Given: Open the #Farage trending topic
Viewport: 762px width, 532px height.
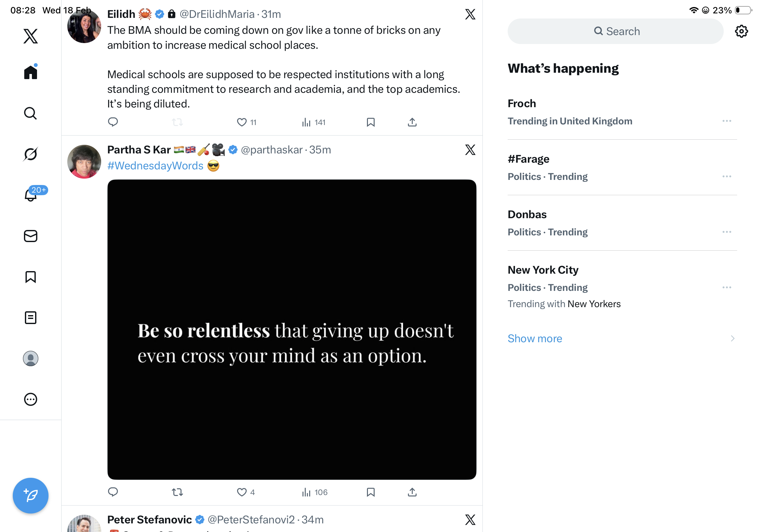Looking at the screenshot, I should click(529, 159).
